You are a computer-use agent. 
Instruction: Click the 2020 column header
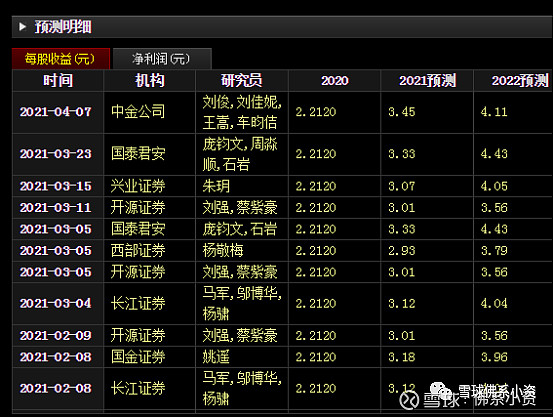coord(335,81)
